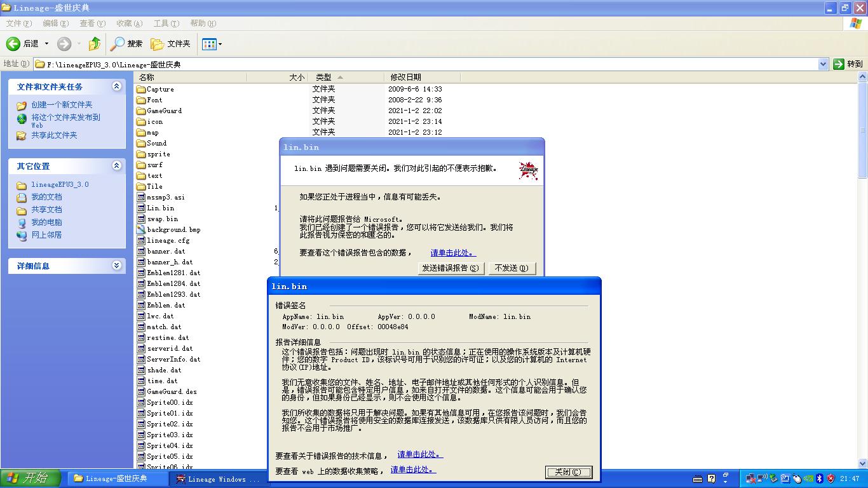Select the Sound folder icon

coord(141,143)
